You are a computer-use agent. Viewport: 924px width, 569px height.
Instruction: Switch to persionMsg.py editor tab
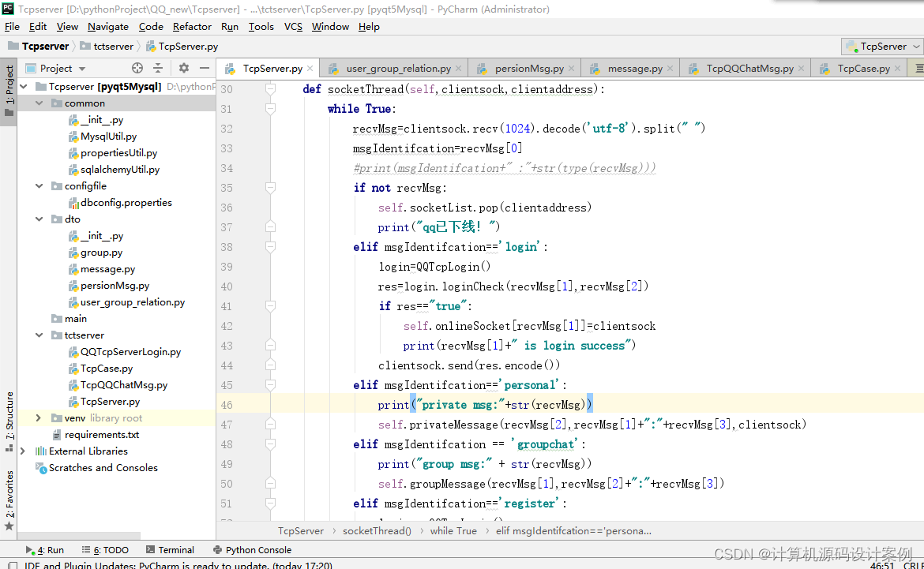524,69
